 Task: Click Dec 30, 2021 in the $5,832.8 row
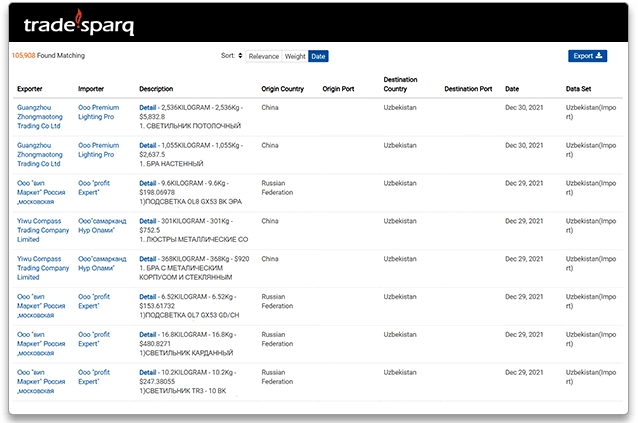524,108
